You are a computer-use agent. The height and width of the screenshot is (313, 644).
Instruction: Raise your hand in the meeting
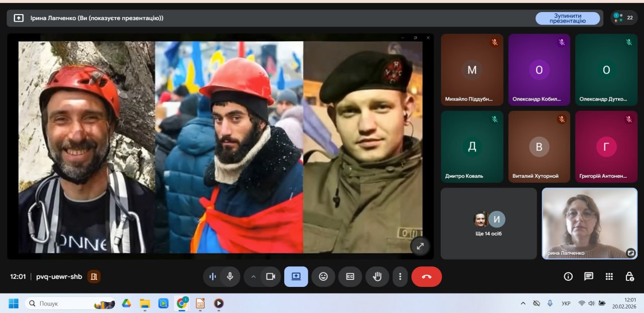tap(377, 276)
